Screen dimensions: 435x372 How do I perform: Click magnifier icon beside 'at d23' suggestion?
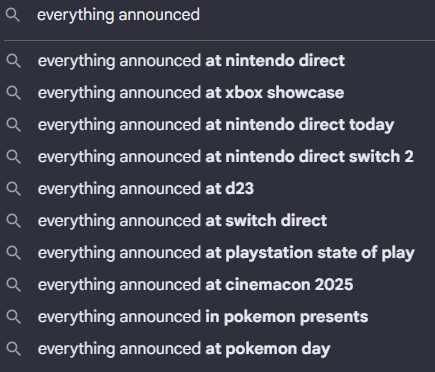(14, 189)
